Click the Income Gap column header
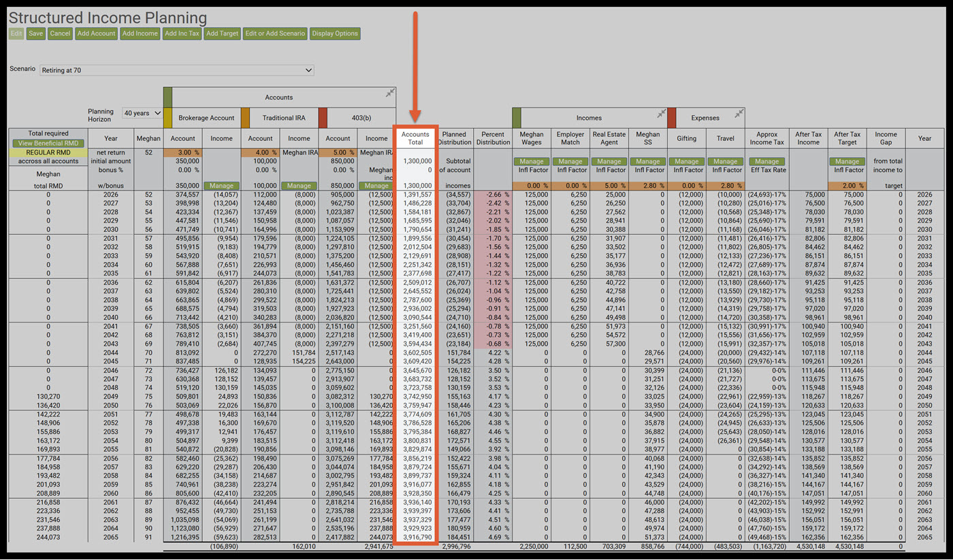This screenshot has width=953, height=560. point(886,138)
